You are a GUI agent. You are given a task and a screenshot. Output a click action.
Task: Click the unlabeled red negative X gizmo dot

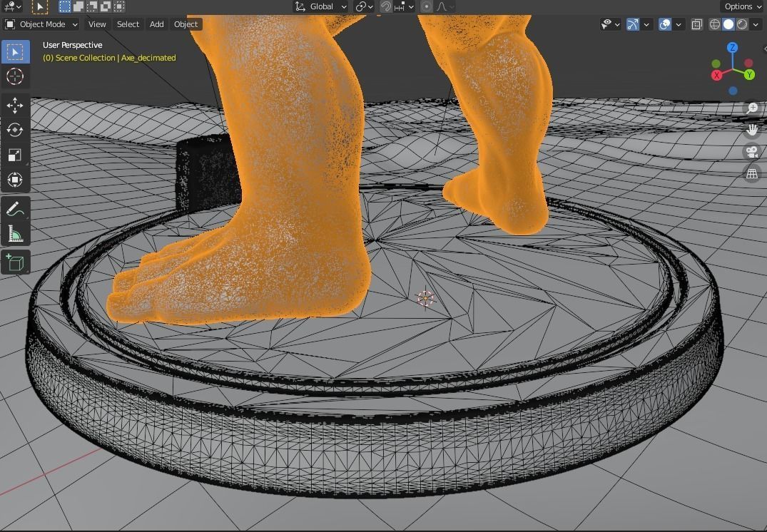[x=748, y=63]
